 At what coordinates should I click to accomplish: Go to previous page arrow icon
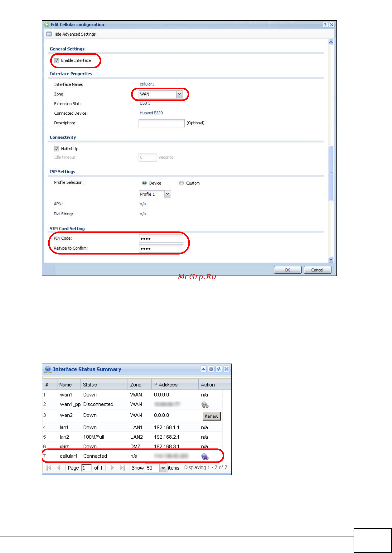pos(58,468)
